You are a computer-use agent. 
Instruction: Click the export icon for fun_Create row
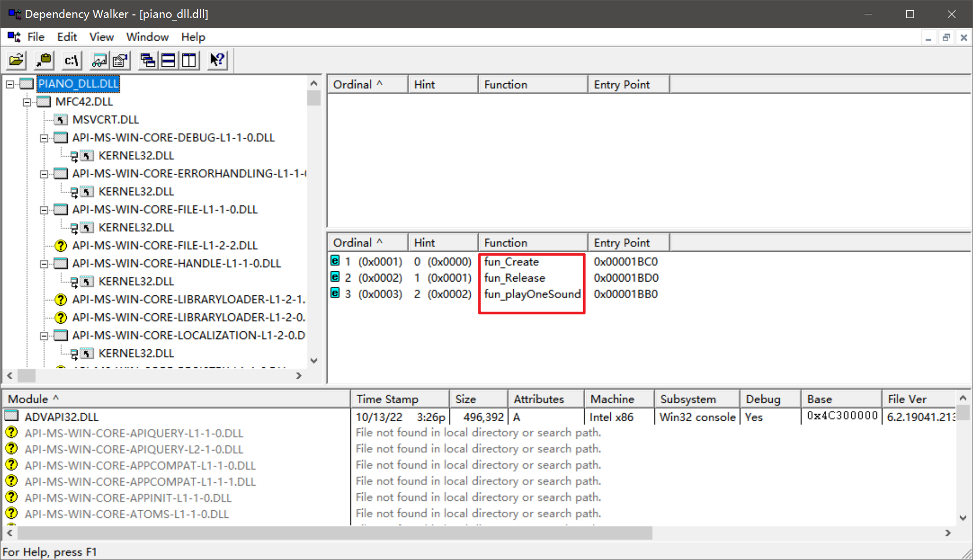pos(335,260)
